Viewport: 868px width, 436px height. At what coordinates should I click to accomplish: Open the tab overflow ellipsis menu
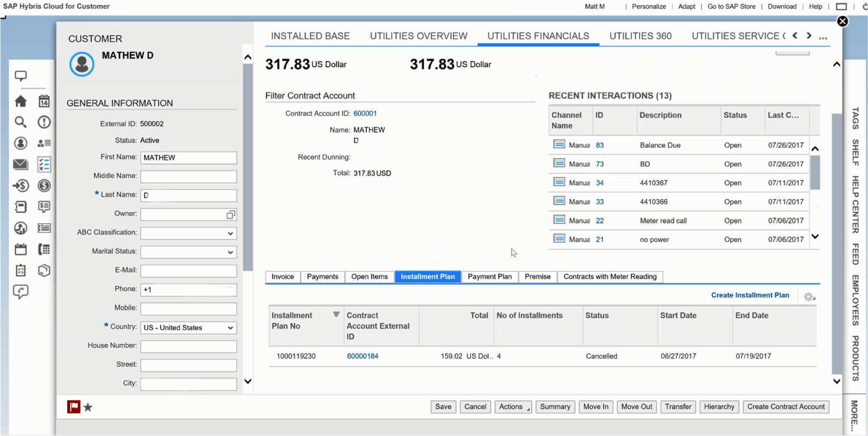click(823, 38)
